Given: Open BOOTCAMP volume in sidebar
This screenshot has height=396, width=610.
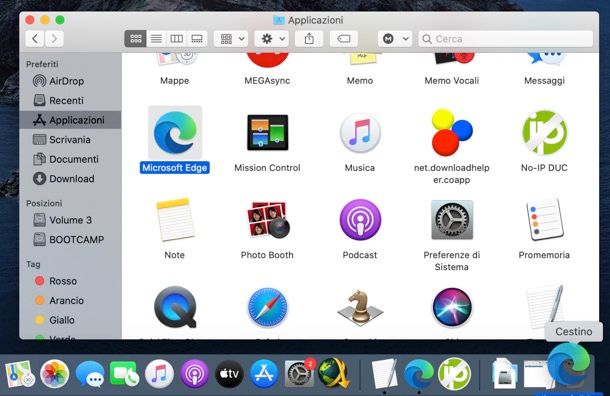Looking at the screenshot, I should (70, 239).
